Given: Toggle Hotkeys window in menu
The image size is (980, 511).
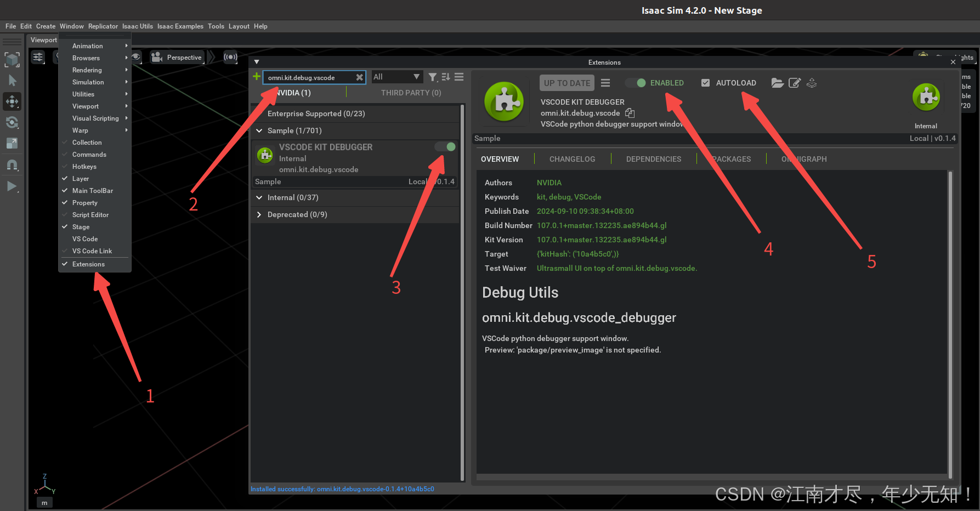Looking at the screenshot, I should 95,167.
